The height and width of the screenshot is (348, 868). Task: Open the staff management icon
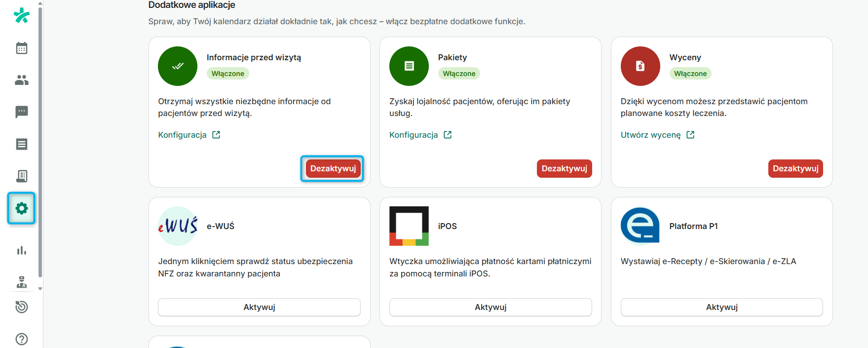22,282
